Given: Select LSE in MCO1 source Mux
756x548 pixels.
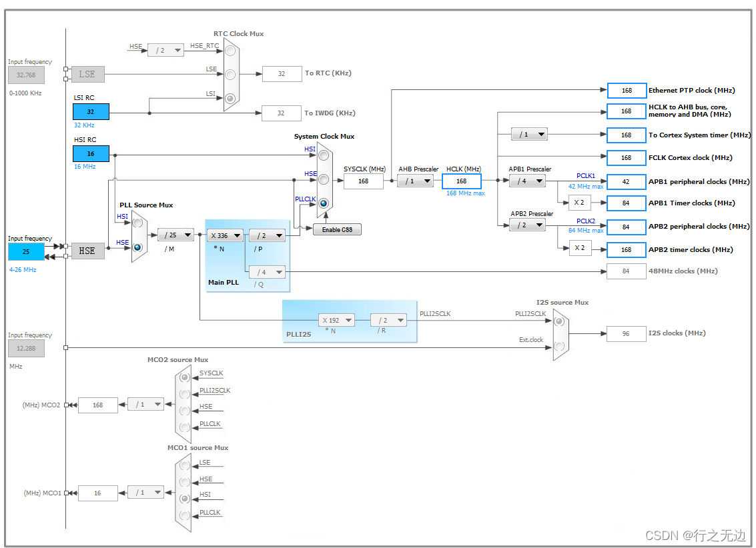Looking at the screenshot, I should 185,465.
